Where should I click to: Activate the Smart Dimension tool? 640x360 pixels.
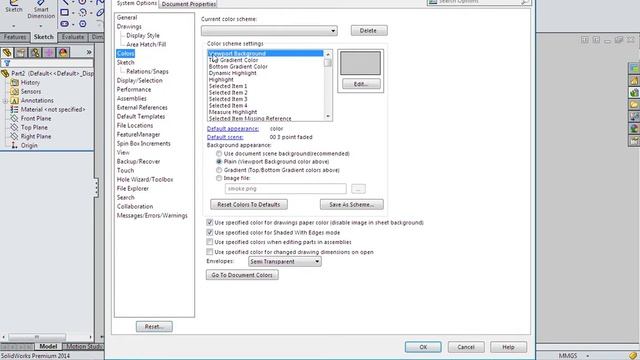tap(41, 2)
